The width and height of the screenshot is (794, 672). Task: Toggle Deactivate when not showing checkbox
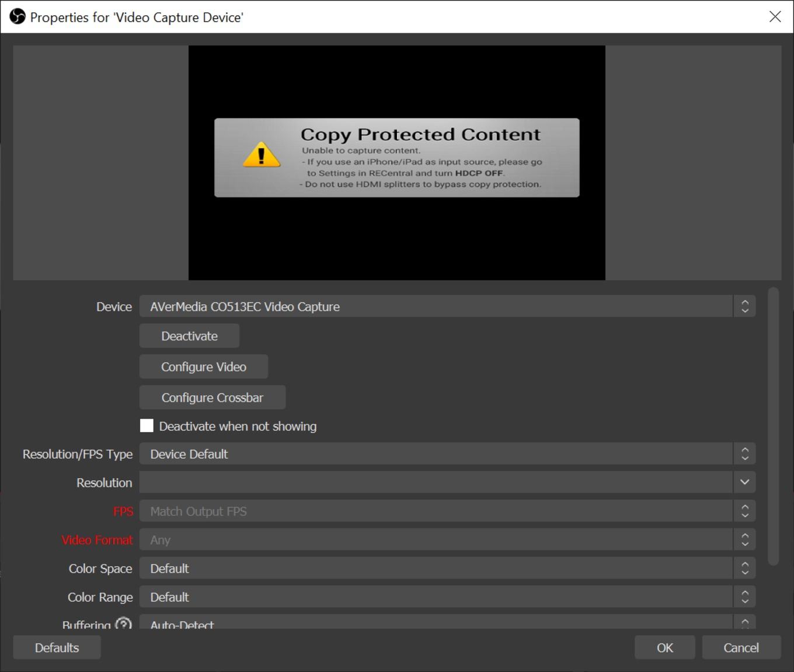click(x=147, y=426)
